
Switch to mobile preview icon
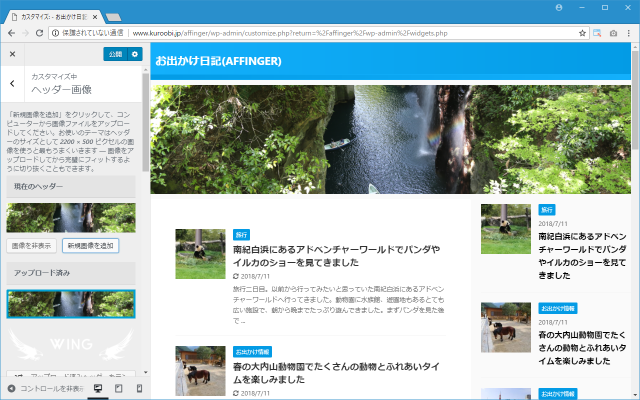click(x=139, y=388)
